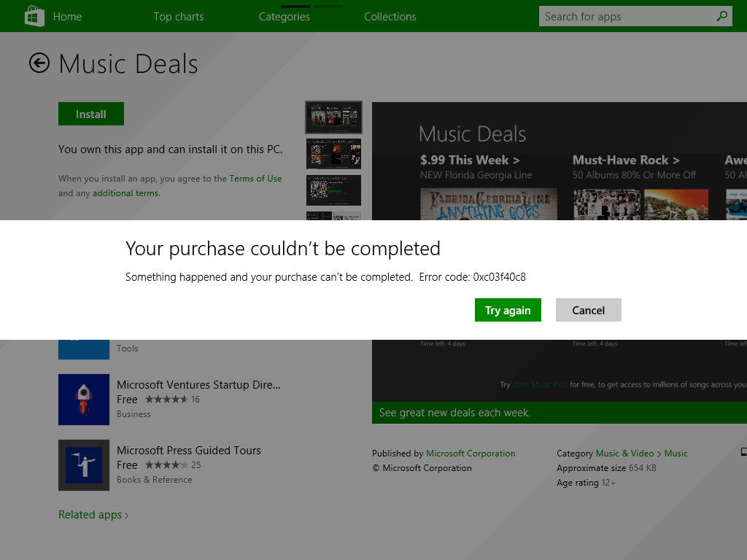Select the partly hidden fourth screenshot thumbnail
The height and width of the screenshot is (560, 747).
333,216
